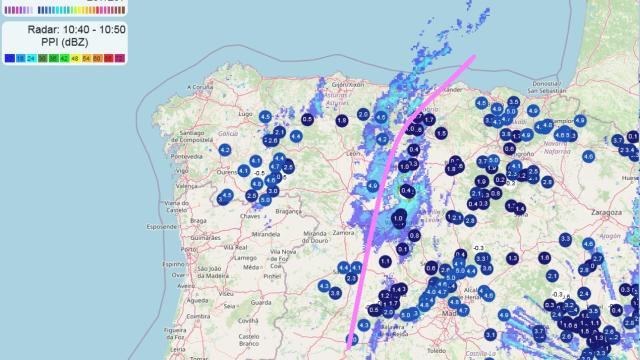The width and height of the screenshot is (640, 360).
Task: Click the 4.6 marker near Navarra label
Action: point(588,156)
